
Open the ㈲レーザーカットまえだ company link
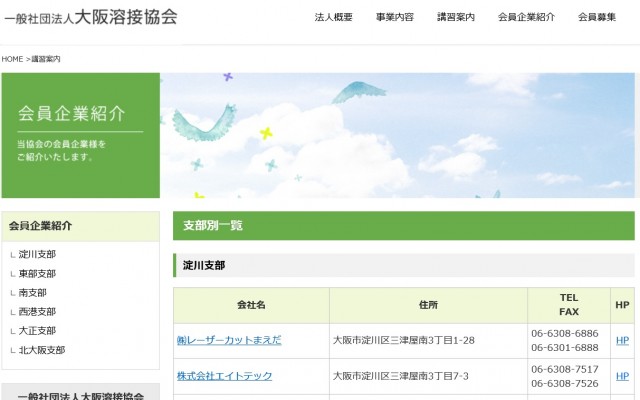pyautogui.click(x=229, y=340)
